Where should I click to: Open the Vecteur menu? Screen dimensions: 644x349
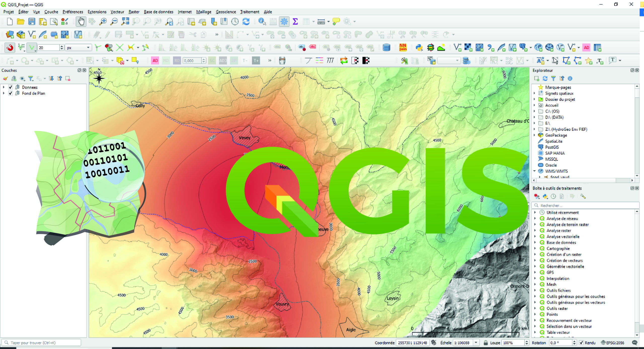click(117, 12)
